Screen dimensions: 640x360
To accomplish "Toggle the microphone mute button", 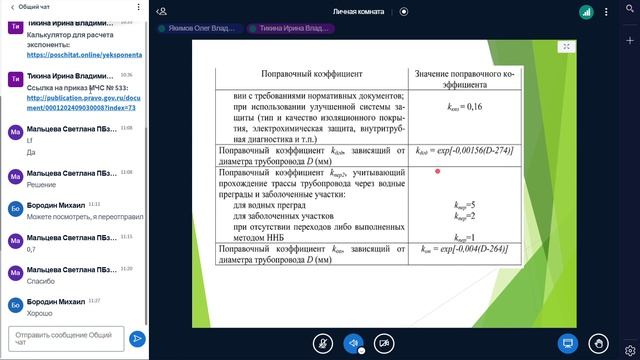I will tap(322, 343).
